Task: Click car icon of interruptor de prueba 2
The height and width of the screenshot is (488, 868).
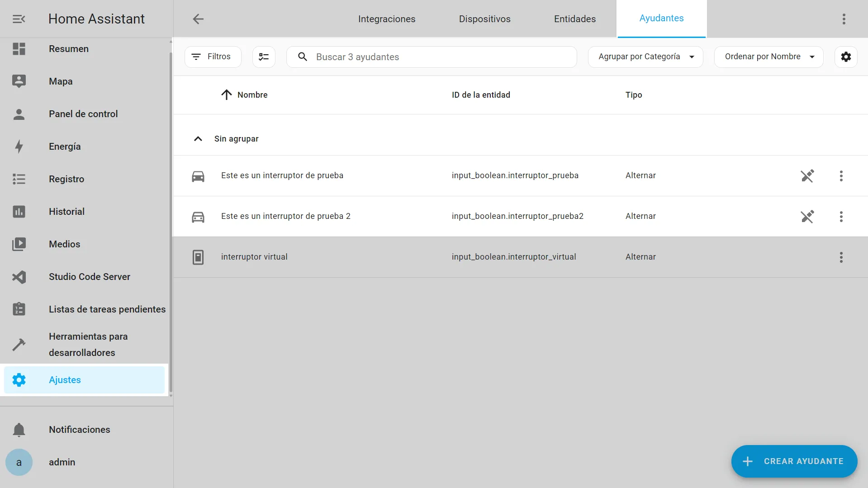Action: pos(198,217)
